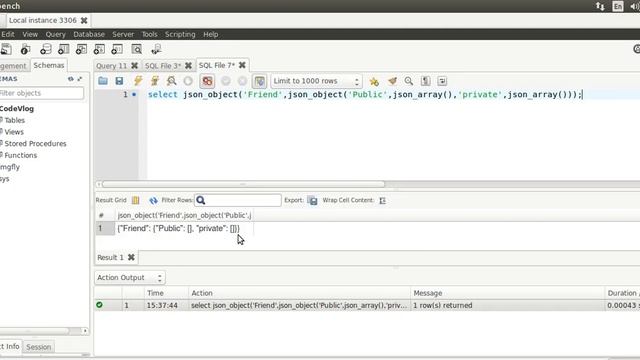
Task: Open the find panel magnifier icon in editor toolbar
Action: click(409, 81)
